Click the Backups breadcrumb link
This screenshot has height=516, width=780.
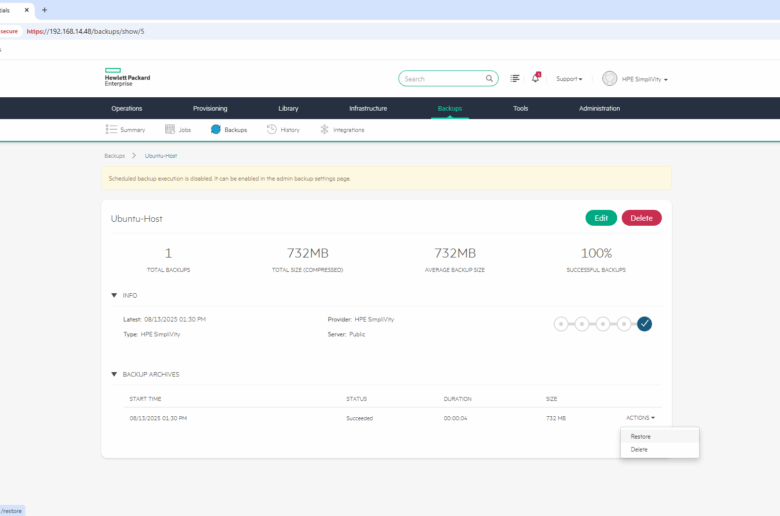click(x=115, y=156)
